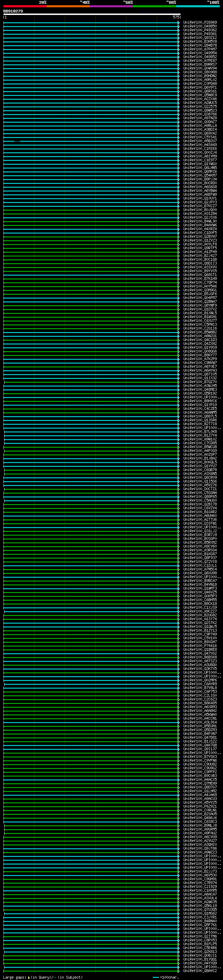
Task: Open the UniRef100_O49850 entry
Action: (200, 26)
